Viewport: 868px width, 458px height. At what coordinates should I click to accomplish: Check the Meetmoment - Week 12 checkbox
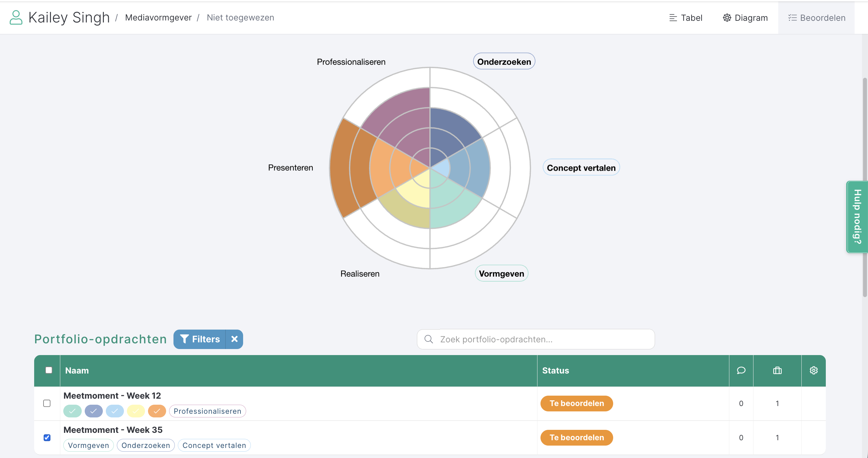click(x=47, y=403)
